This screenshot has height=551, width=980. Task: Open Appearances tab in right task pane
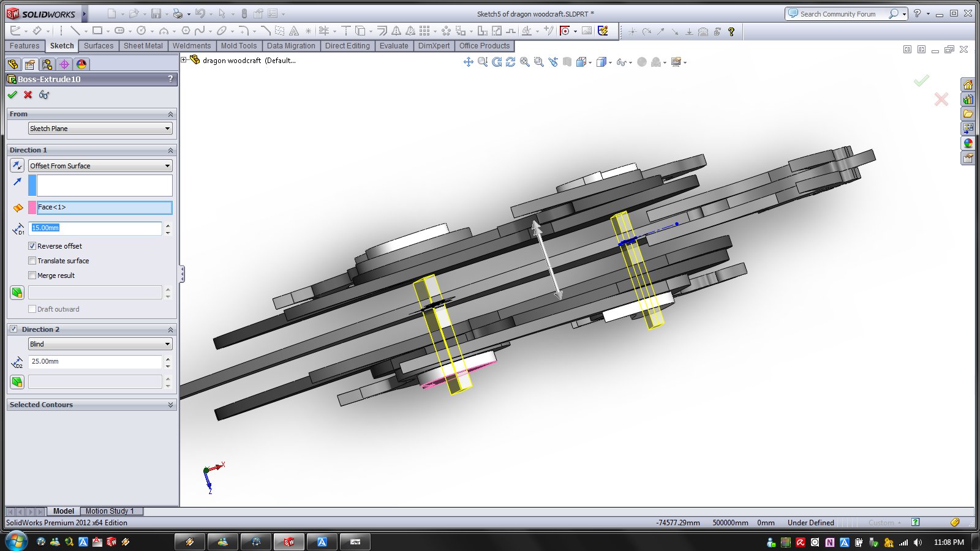(x=968, y=143)
